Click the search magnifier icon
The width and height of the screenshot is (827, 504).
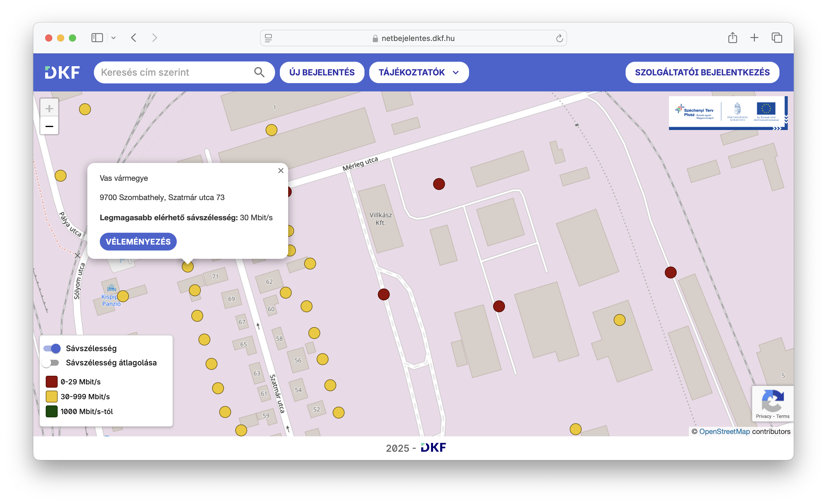pyautogui.click(x=259, y=72)
